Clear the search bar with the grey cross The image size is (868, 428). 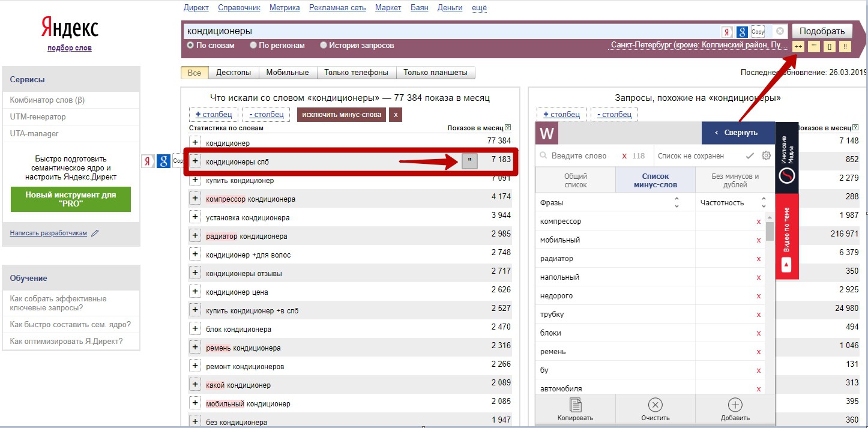click(780, 31)
